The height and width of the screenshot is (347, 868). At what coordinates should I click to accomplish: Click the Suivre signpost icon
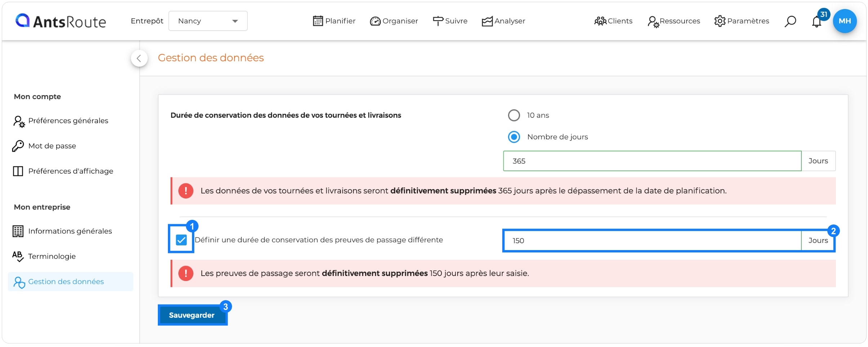click(438, 21)
